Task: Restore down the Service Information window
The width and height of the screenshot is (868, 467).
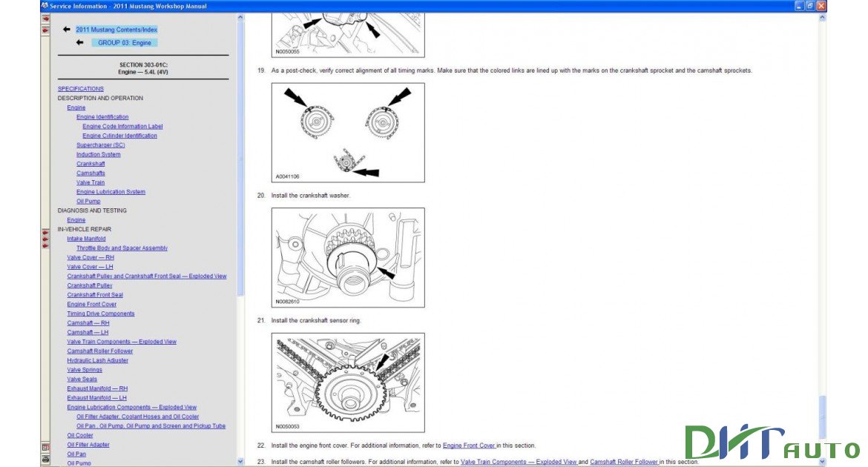Action: click(810, 6)
